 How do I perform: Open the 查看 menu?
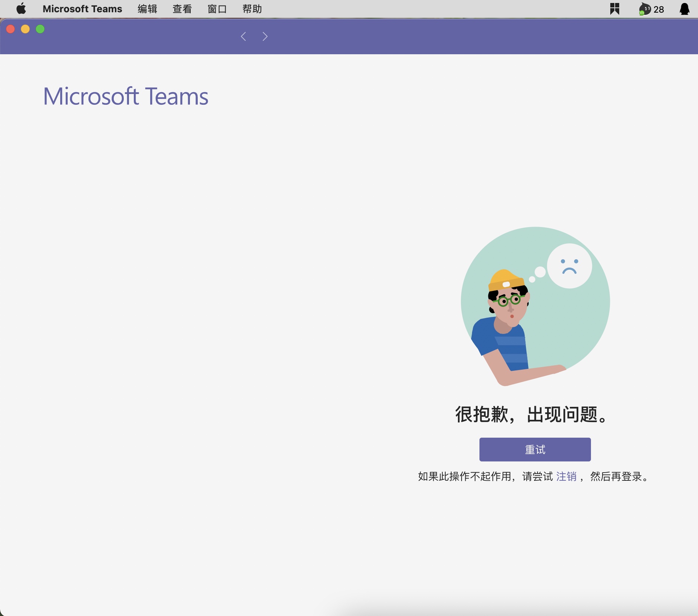tap(182, 9)
